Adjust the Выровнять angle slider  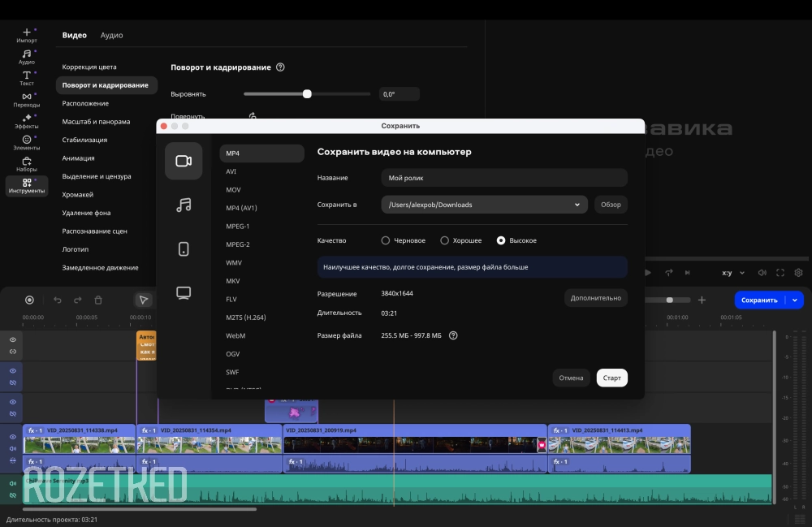click(307, 94)
